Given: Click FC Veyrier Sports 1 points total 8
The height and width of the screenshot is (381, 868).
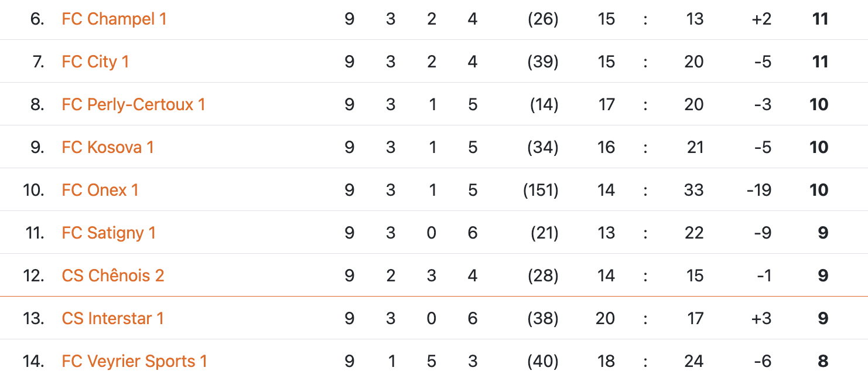Looking at the screenshot, I should (x=823, y=361).
